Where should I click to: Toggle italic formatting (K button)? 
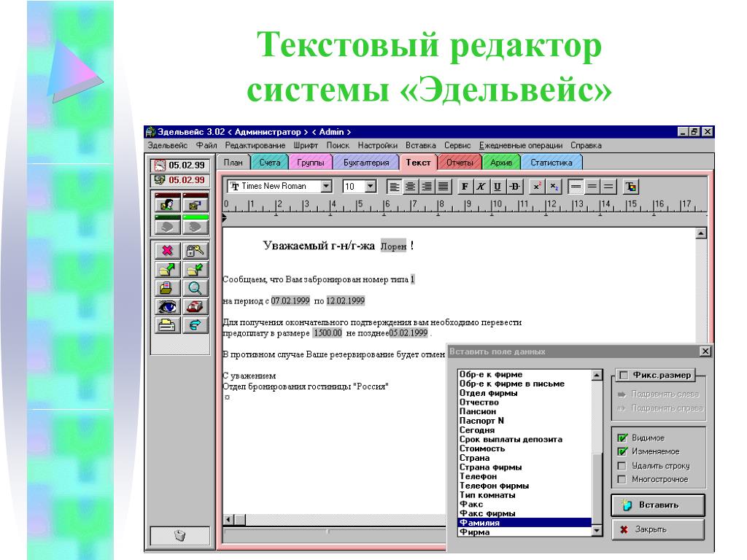pyautogui.click(x=481, y=187)
